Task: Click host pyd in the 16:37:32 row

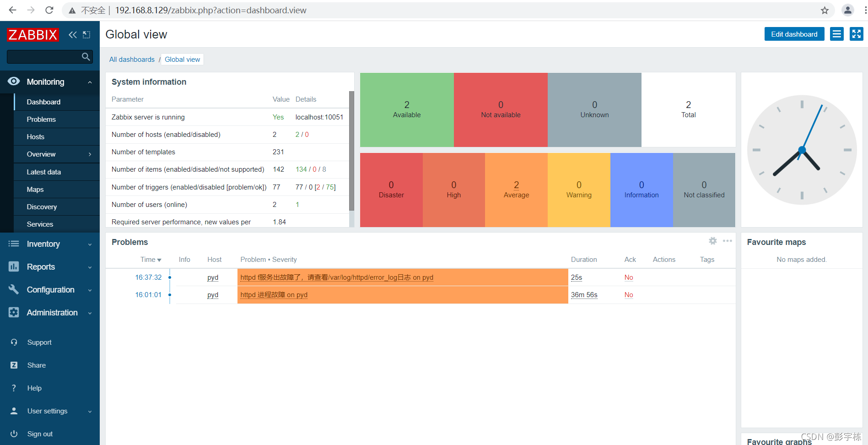Action: (x=213, y=277)
